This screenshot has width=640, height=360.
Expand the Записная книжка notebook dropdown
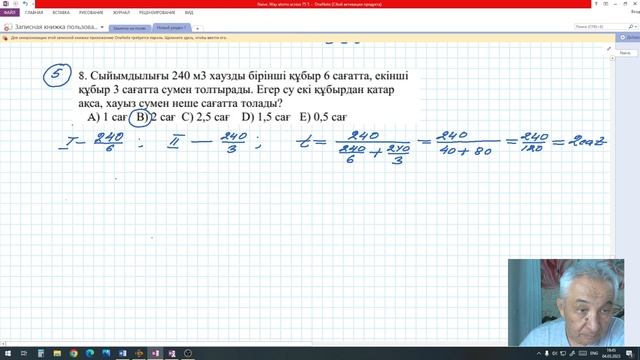click(102, 27)
